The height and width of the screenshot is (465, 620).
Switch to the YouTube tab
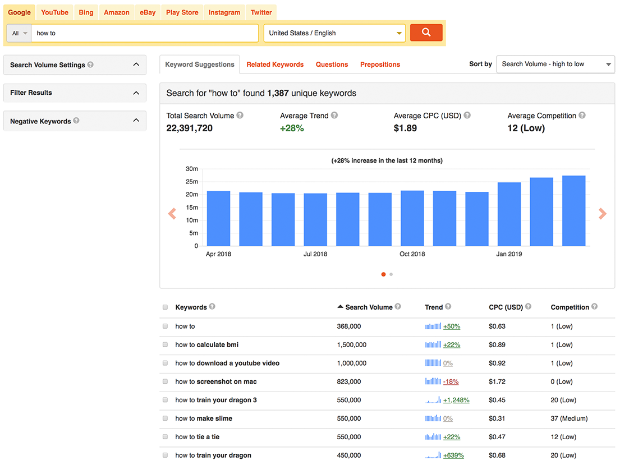coord(55,12)
